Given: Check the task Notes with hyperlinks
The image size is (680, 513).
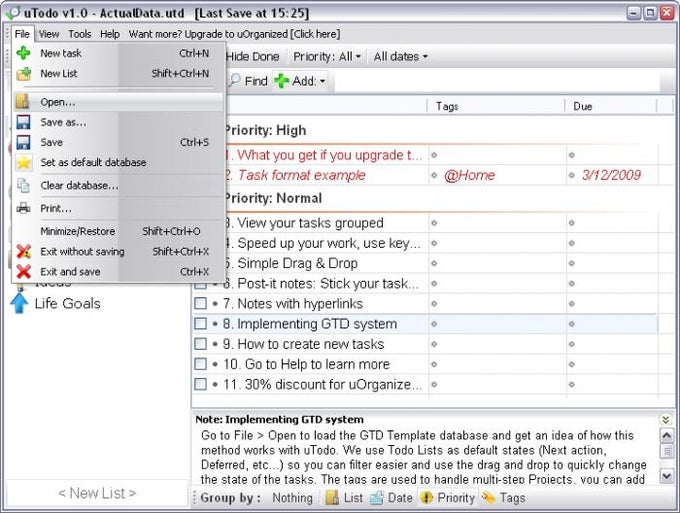Looking at the screenshot, I should tap(200, 303).
